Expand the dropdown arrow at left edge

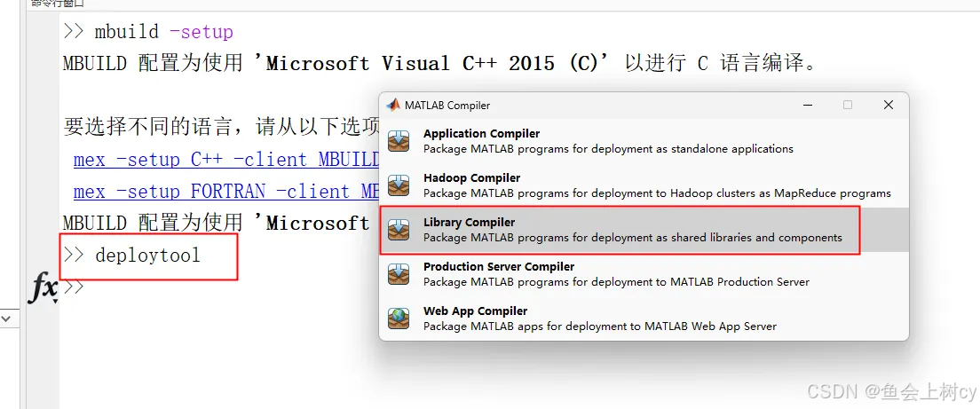click(6, 319)
